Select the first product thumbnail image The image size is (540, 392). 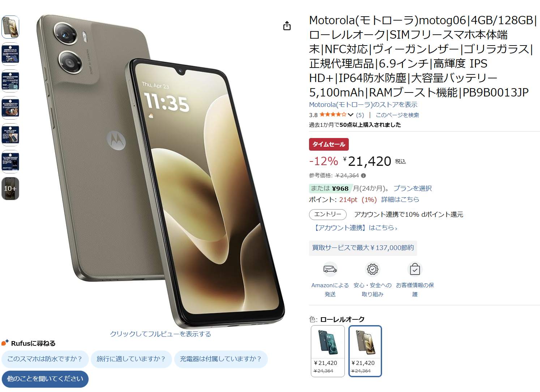pyautogui.click(x=10, y=27)
